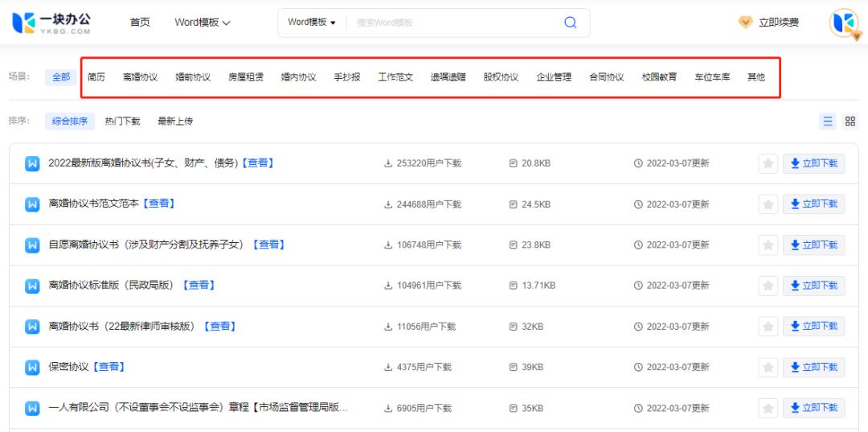The image size is (868, 432).
Task: Select the 校园教育 scene filter
Action: (659, 77)
